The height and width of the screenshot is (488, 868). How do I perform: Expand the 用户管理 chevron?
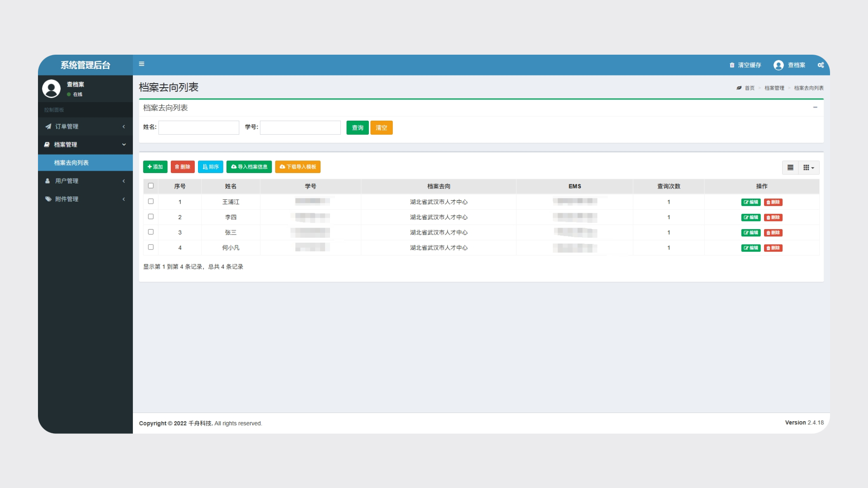123,181
